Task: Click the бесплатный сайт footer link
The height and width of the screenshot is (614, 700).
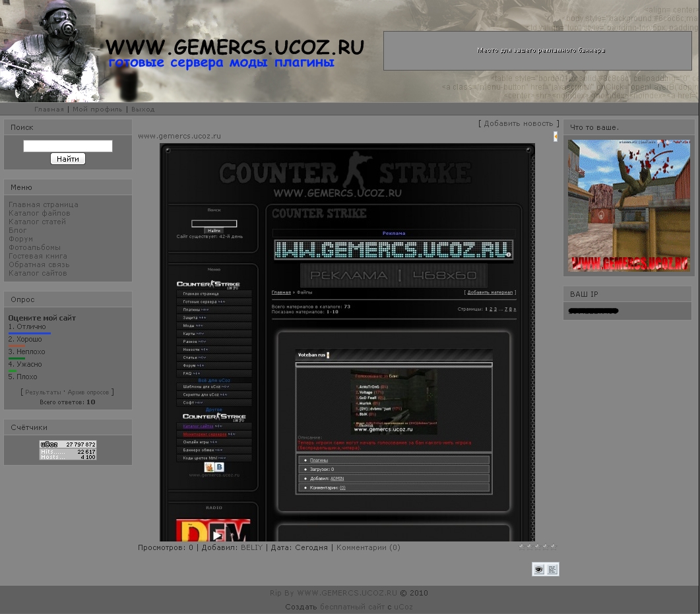Action: click(x=353, y=607)
